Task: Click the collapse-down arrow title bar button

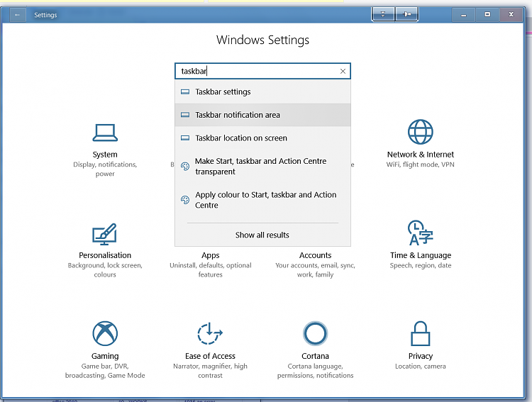Action: click(383, 14)
